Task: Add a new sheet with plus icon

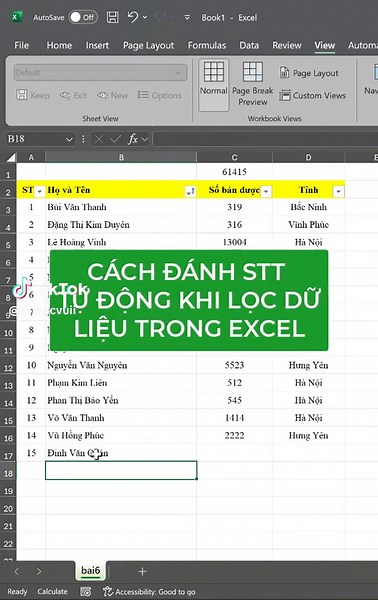Action: click(x=142, y=571)
